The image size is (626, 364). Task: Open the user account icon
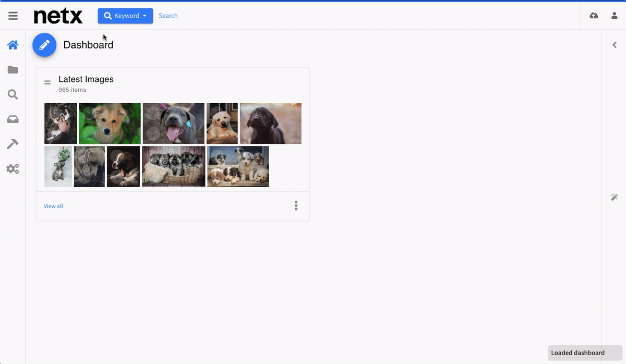(615, 16)
